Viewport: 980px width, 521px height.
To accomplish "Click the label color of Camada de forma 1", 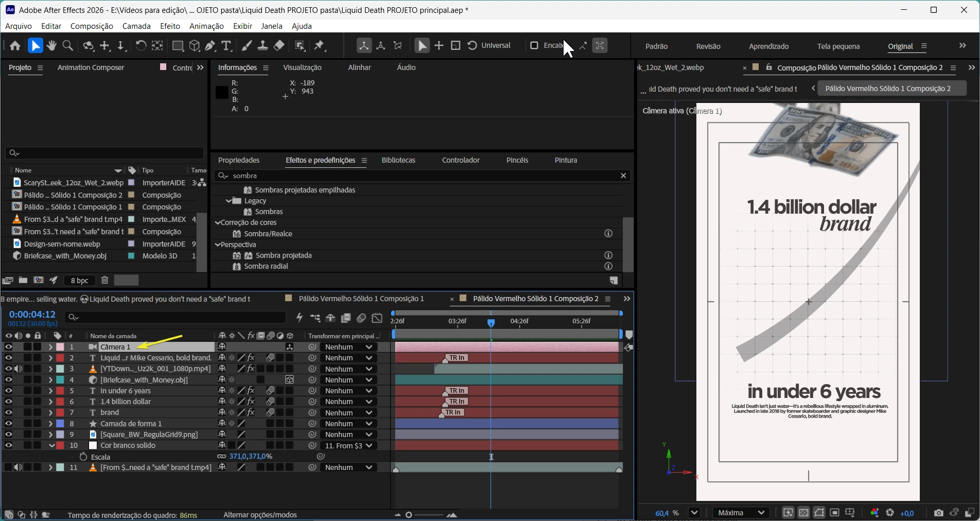I will 60,424.
